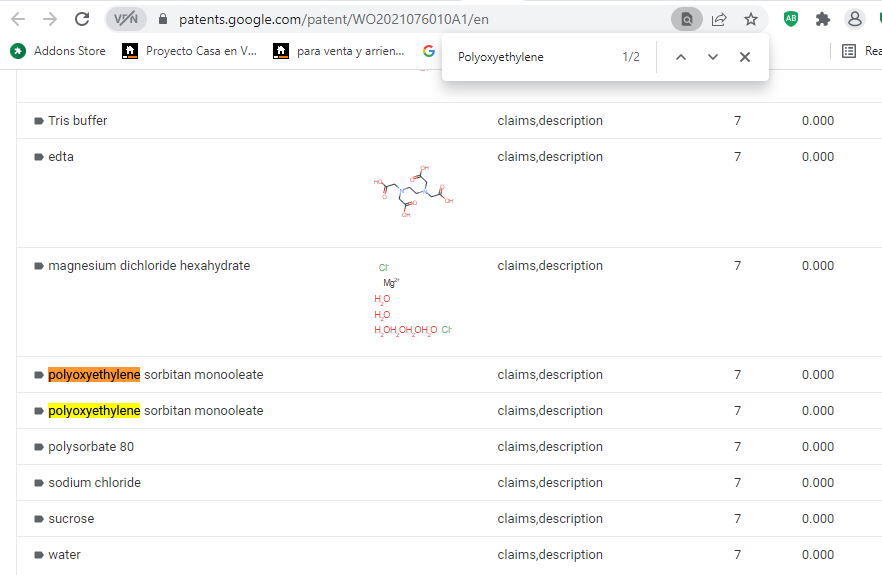
Task: Open the user profile avatar
Action: (854, 19)
